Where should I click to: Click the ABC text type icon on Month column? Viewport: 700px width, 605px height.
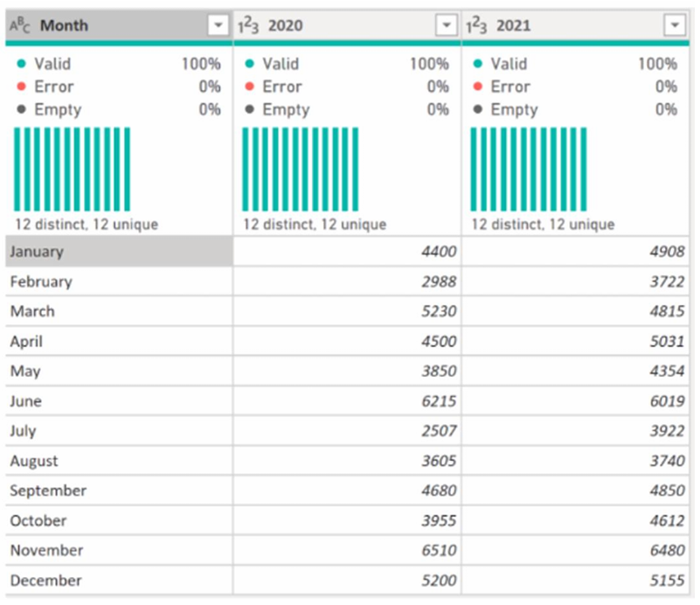pos(20,26)
